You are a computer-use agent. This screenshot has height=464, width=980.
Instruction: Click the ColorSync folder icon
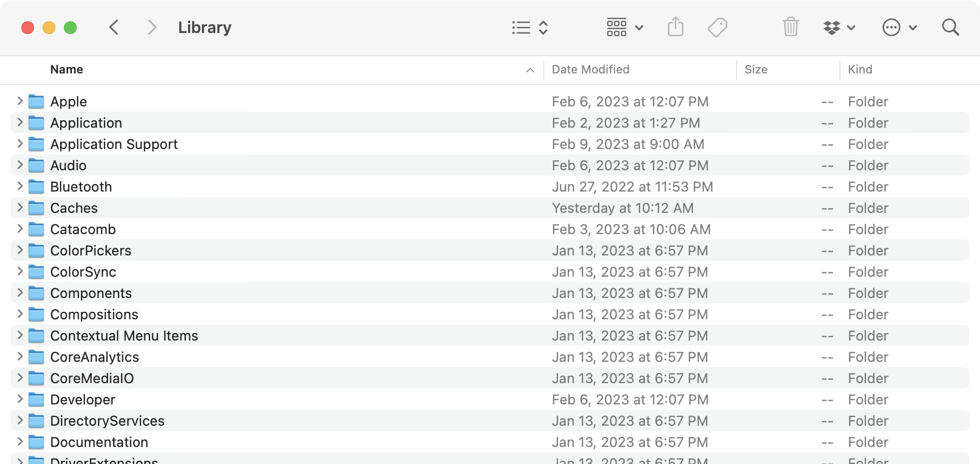coord(36,272)
